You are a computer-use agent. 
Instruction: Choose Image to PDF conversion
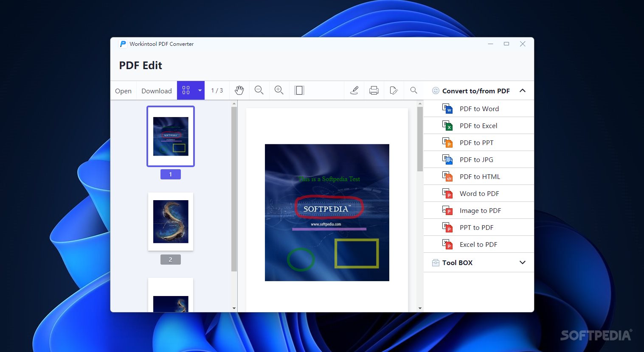pyautogui.click(x=479, y=210)
